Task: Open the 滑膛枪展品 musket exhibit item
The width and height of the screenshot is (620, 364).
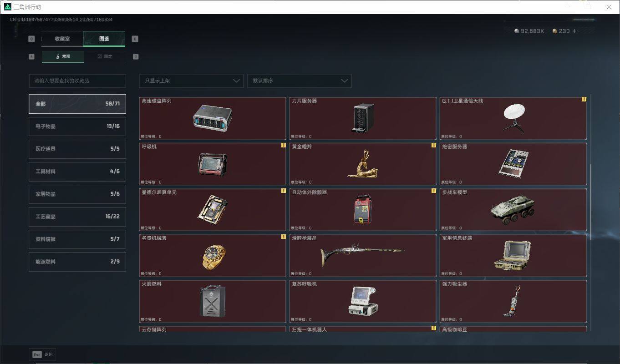Action: pos(362,256)
